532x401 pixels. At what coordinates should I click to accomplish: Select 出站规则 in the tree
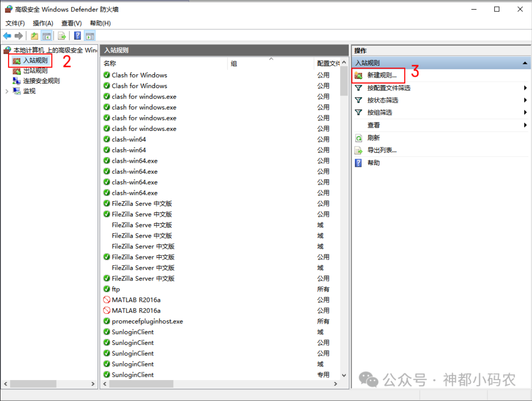tap(35, 71)
